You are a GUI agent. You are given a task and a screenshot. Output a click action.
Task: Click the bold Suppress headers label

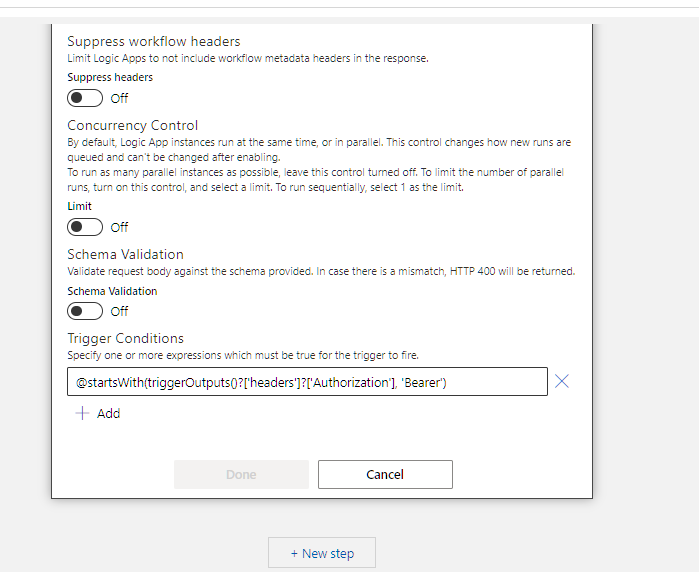[x=110, y=77]
